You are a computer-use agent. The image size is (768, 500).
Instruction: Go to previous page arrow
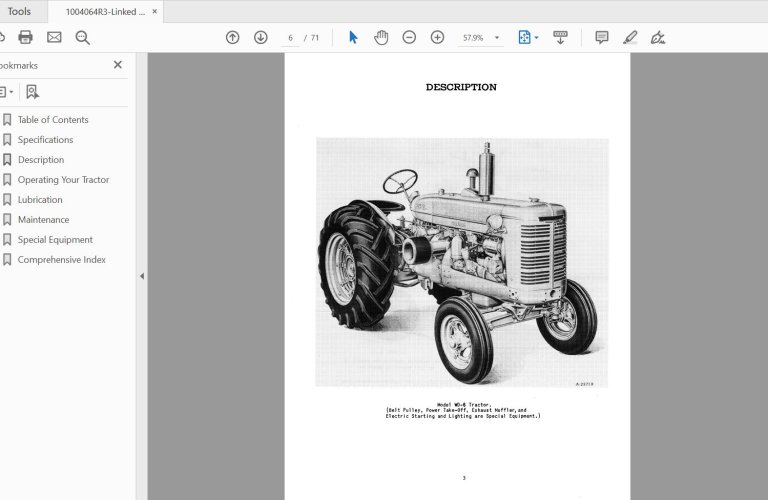point(233,37)
